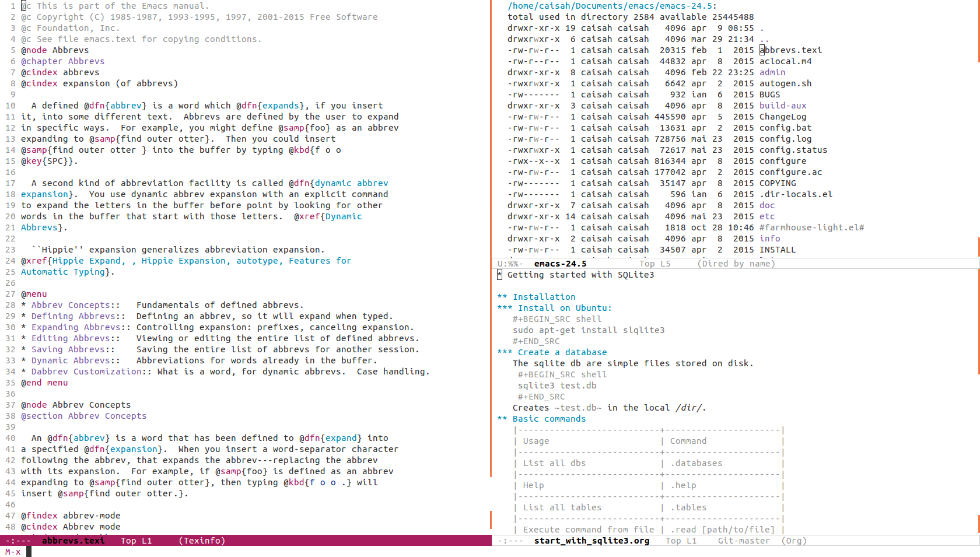Viewport: 980px width, 557px height.
Task: Fold the '** Installation' org heading
Action: coord(536,297)
